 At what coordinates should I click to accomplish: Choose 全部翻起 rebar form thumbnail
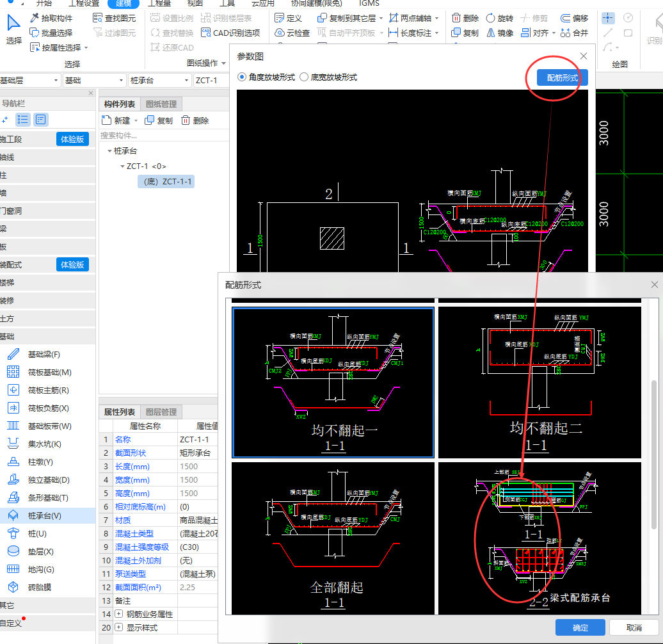[x=333, y=538]
